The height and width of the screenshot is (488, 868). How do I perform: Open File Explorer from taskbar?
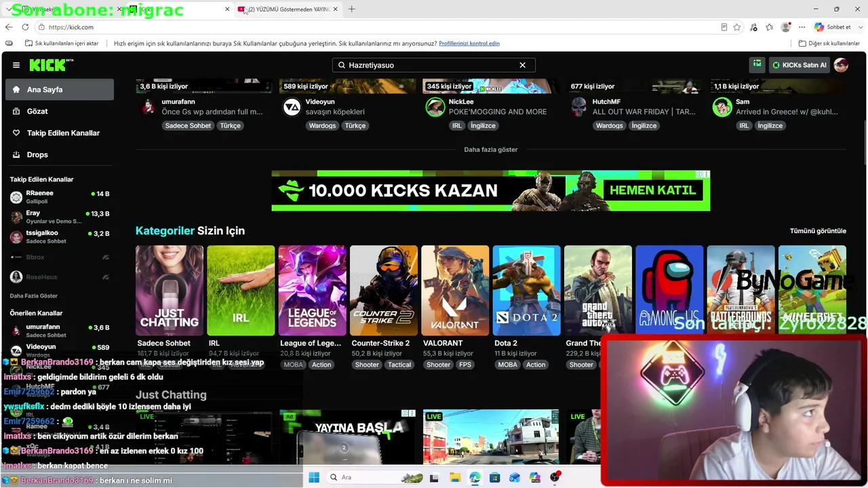click(454, 477)
